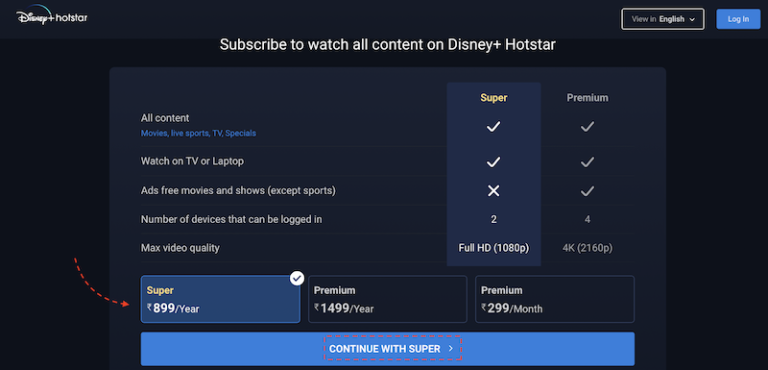Screen dimensions: 768x370
Task: Click the 'All content' row label
Action: pyautogui.click(x=165, y=118)
